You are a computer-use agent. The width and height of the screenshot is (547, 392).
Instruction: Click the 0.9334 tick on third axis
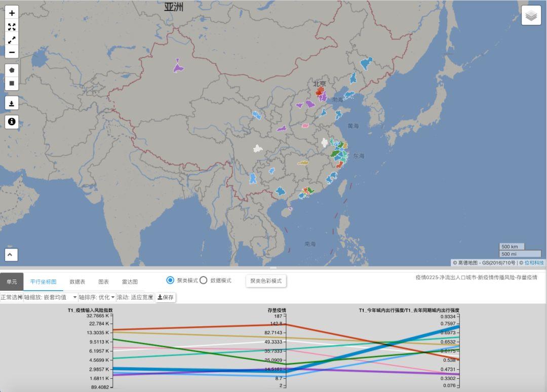pyautogui.click(x=448, y=317)
